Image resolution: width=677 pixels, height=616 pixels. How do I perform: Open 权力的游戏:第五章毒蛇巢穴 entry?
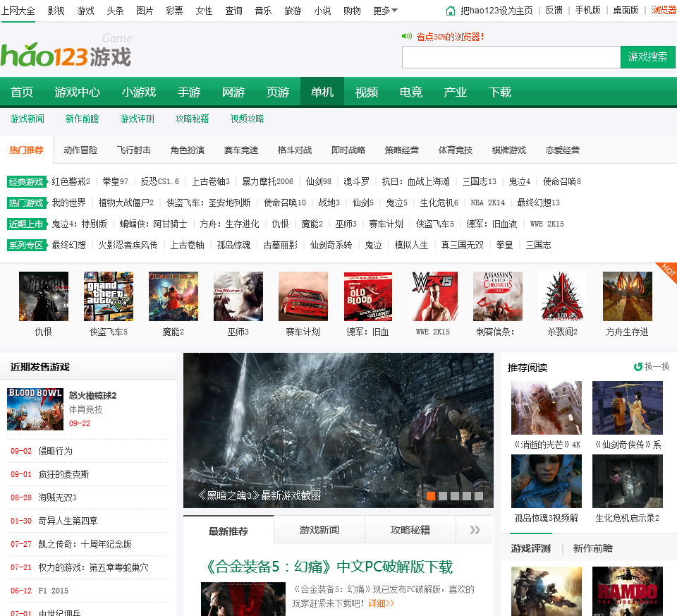[93, 567]
